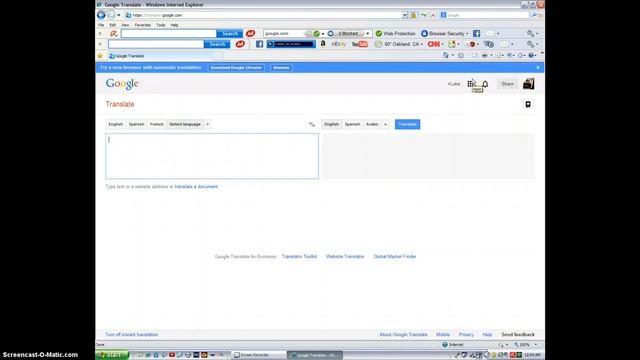Open Screen Recorder from the taskbar

259,355
